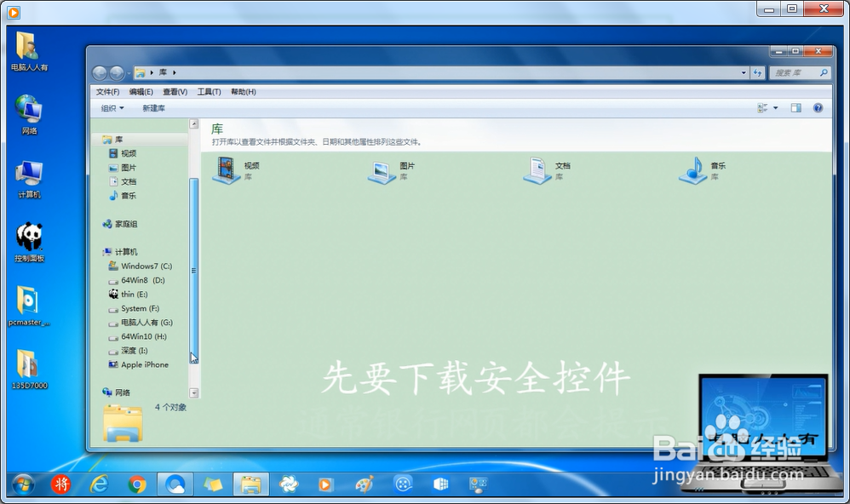Viewport: 850px width, 504px height.
Task: Open the 工具(T) menu
Action: click(x=209, y=92)
